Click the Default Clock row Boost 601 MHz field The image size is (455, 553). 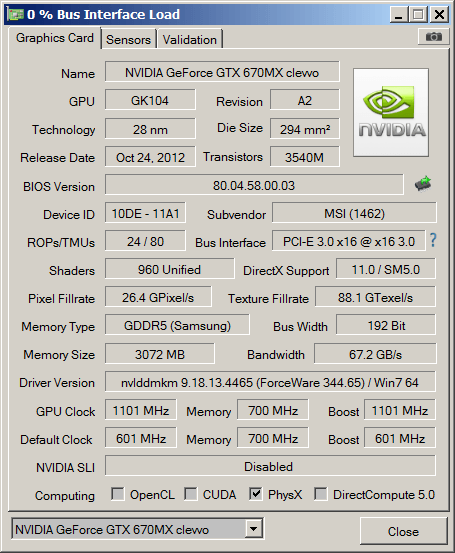tap(400, 437)
